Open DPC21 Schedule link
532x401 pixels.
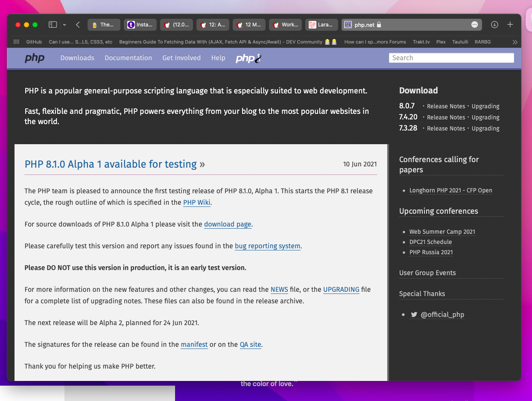tap(430, 242)
